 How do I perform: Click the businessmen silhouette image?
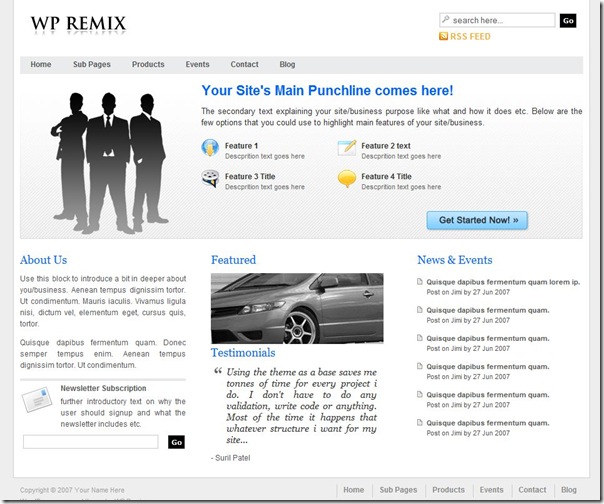click(110, 163)
